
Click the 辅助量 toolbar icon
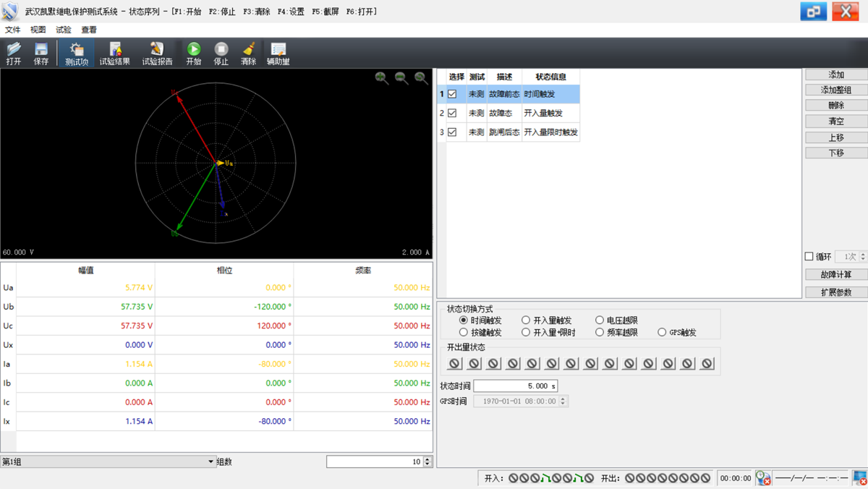click(278, 49)
